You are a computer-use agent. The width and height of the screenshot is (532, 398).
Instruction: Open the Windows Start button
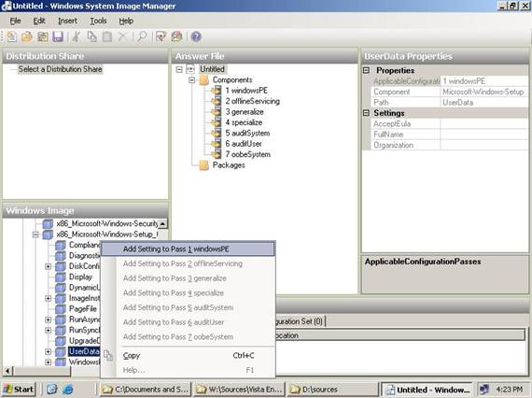(19, 390)
